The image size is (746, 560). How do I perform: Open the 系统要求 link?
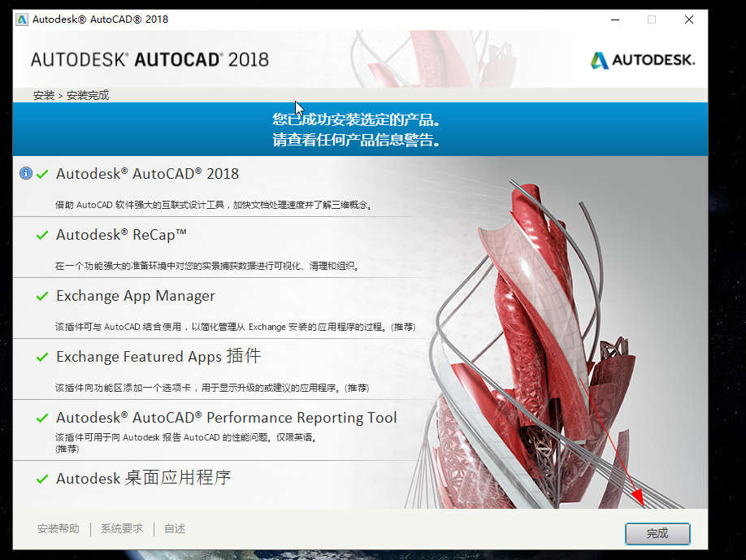point(122,528)
